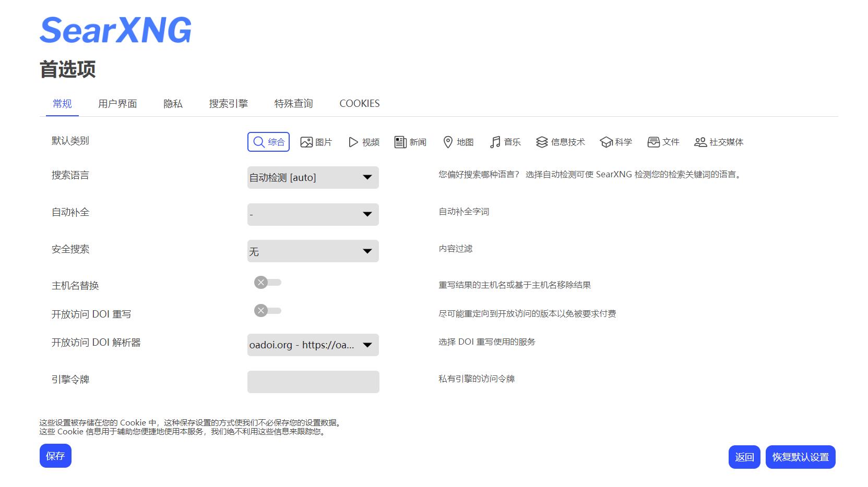Click the 恢复默认设置 button
The image size is (868, 487).
(x=801, y=457)
